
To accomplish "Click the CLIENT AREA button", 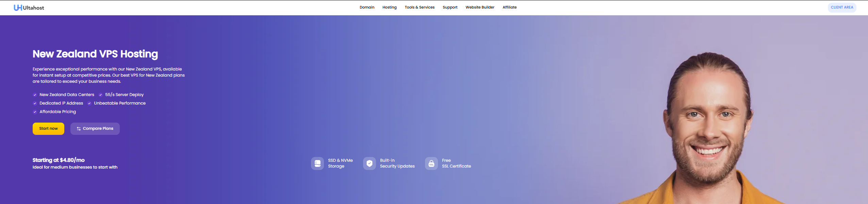I will click(842, 7).
